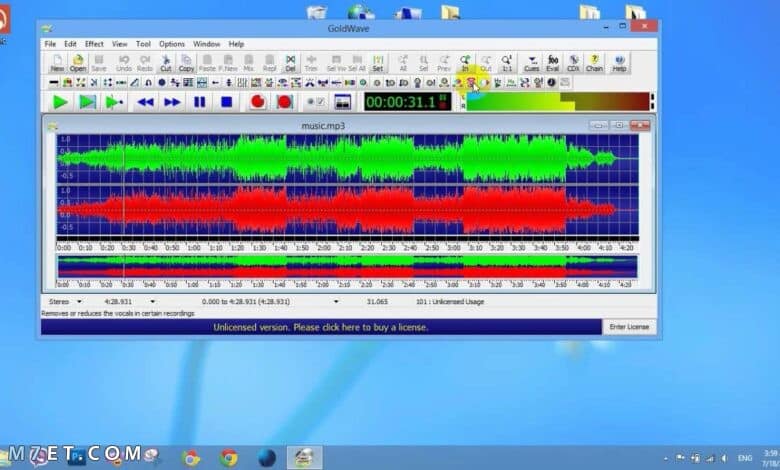
Task: Click the 00:00:31.1 time display
Action: pyautogui.click(x=407, y=102)
